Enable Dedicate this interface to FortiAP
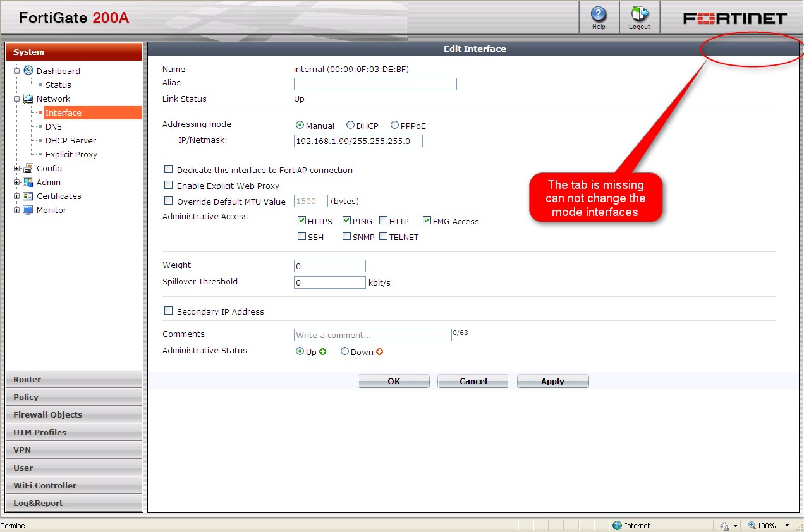The image size is (804, 532). coord(169,169)
